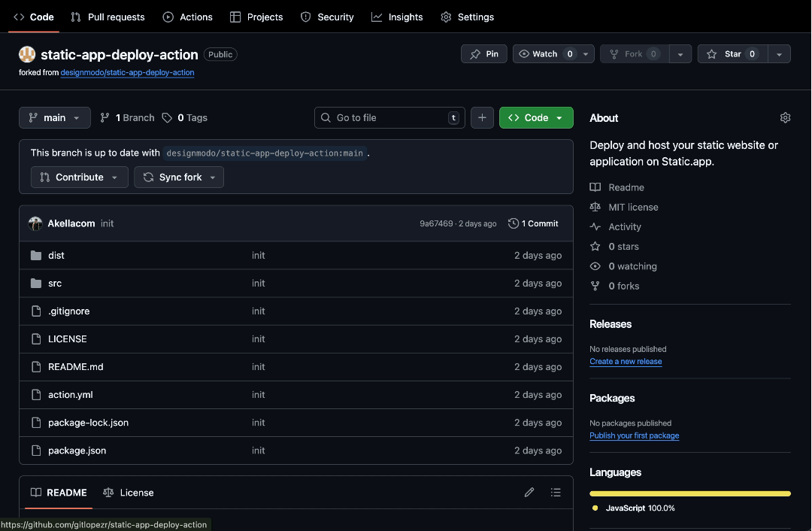Click the .gitignore file icon
The height and width of the screenshot is (531, 812).
36,311
